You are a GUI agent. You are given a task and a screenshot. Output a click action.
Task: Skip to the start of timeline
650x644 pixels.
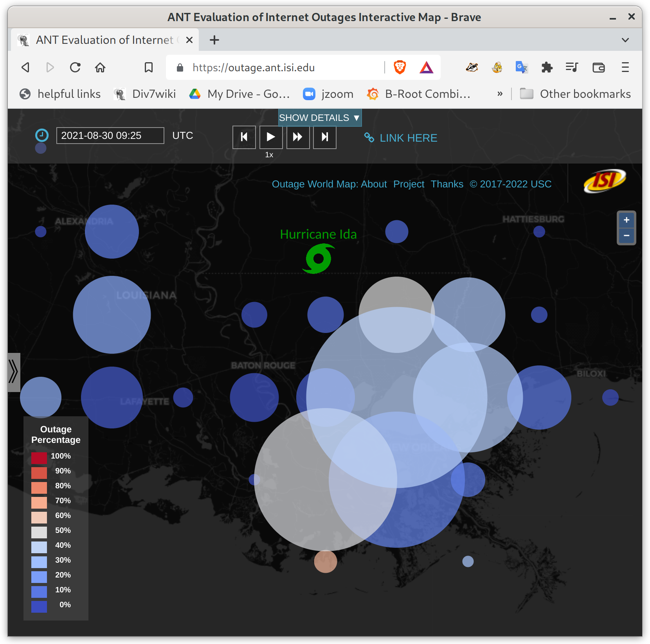pyautogui.click(x=244, y=137)
